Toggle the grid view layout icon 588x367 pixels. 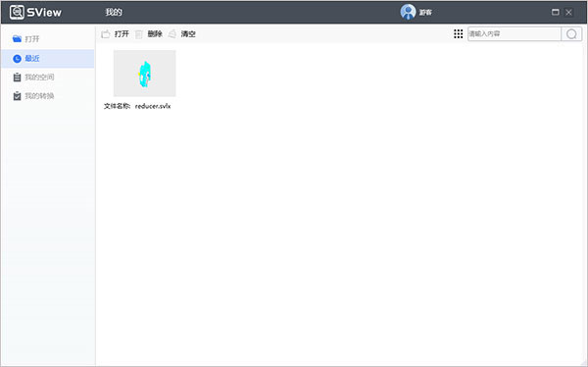(459, 33)
